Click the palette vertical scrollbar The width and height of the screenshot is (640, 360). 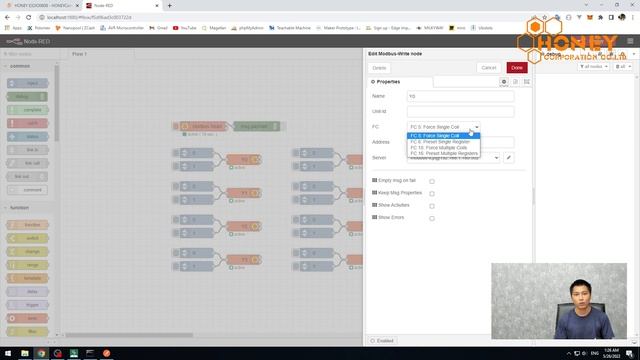click(57, 103)
